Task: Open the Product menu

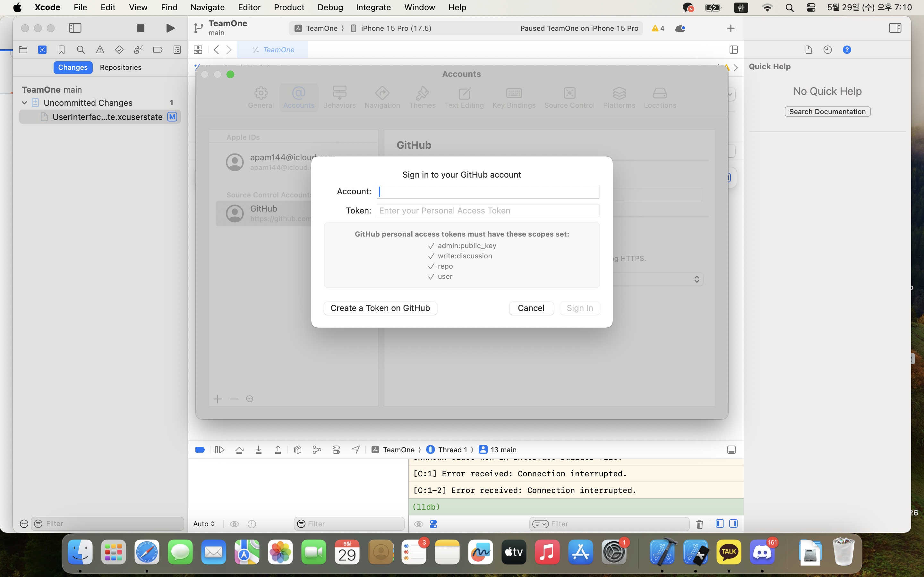Action: tap(289, 7)
